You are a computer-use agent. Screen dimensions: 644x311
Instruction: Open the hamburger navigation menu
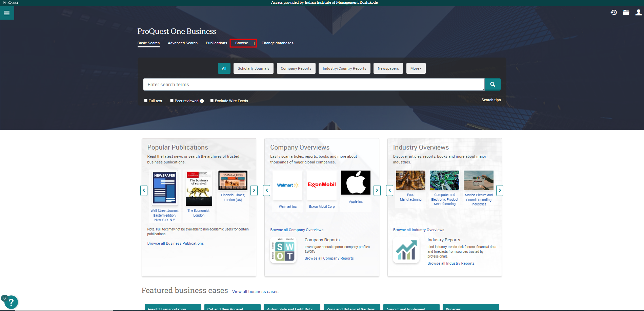coord(6,13)
